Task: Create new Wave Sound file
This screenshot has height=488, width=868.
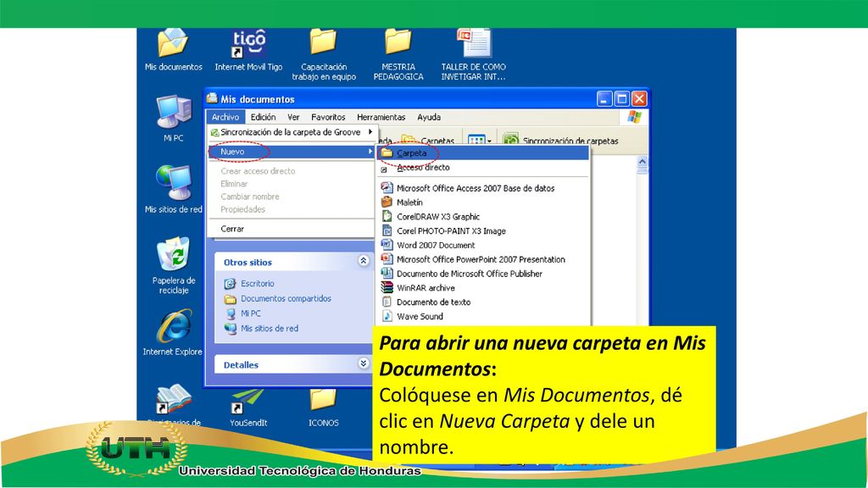Action: click(x=482, y=317)
